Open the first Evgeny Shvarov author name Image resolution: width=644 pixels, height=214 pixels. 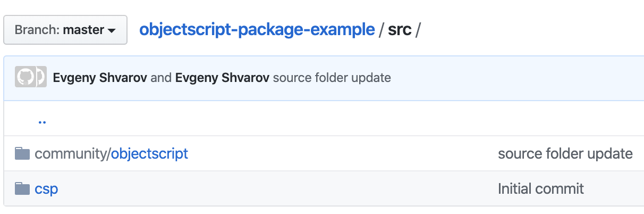pos(100,78)
